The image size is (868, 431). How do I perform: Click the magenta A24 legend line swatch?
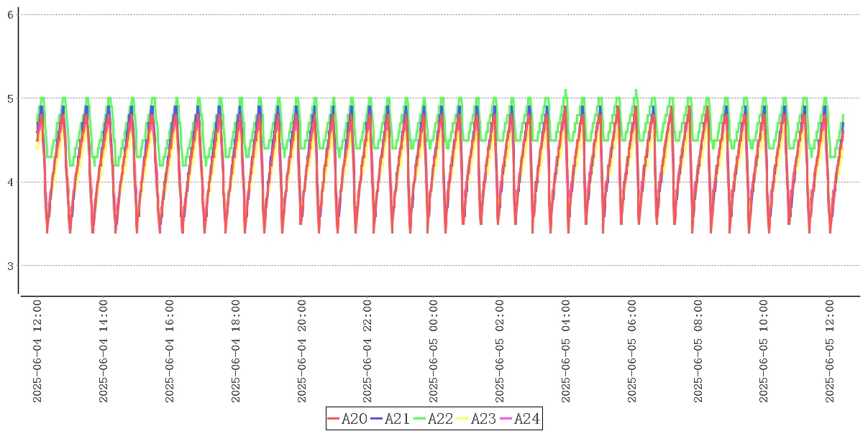(506, 419)
